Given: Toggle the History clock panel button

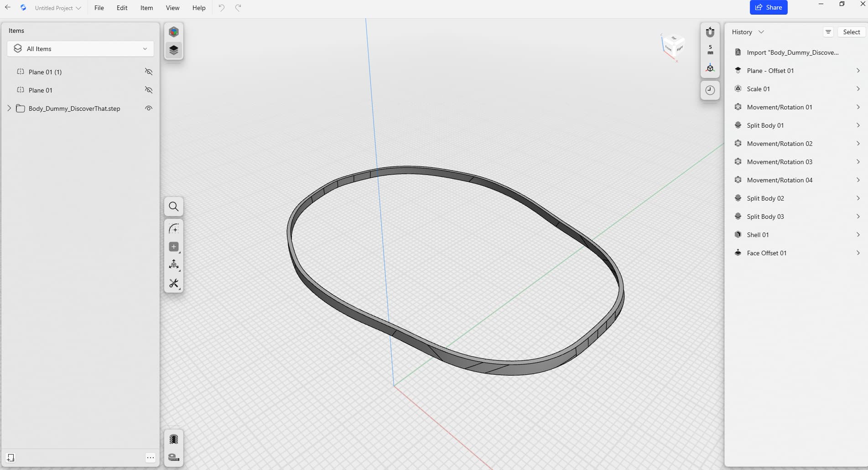Looking at the screenshot, I should pos(710,90).
